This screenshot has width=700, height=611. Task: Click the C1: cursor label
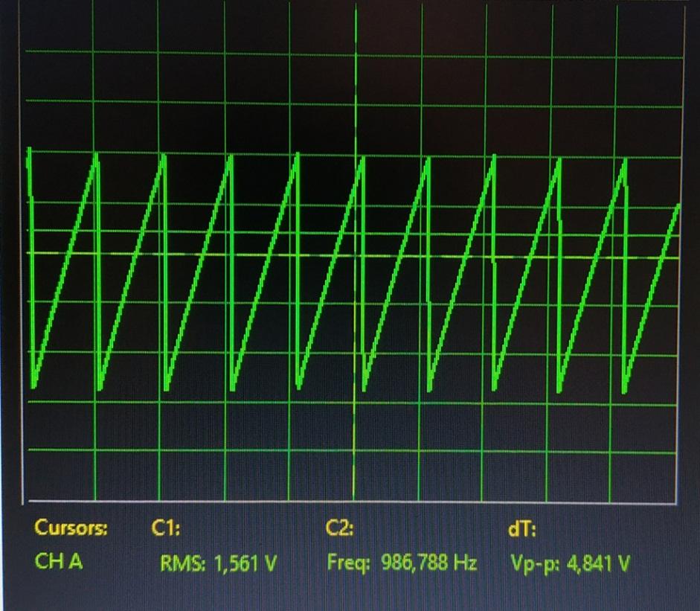[x=166, y=528]
